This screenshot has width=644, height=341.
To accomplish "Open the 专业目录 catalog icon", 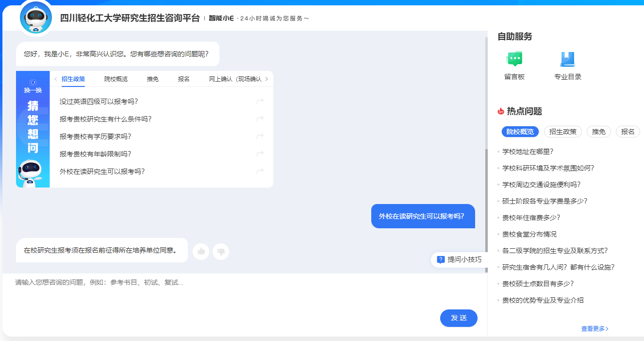I will (567, 59).
